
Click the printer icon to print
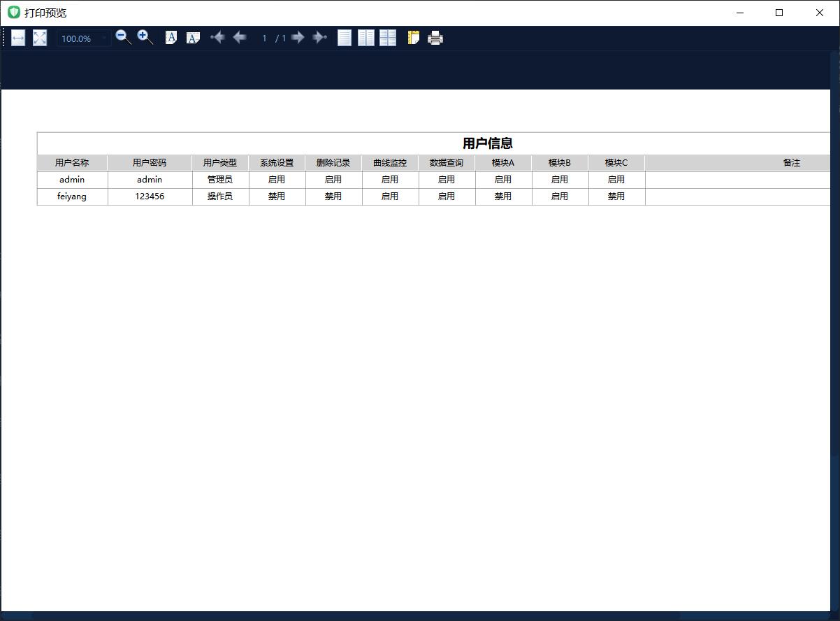click(435, 38)
